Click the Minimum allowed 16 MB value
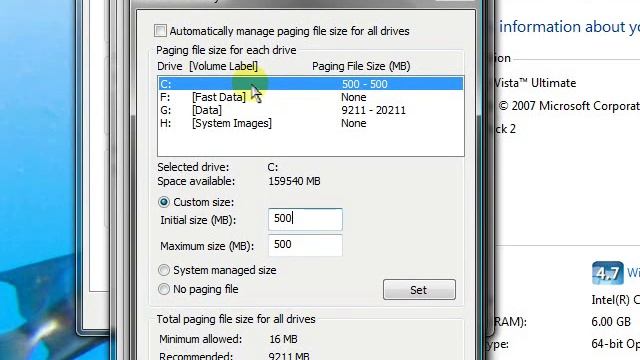This screenshot has height=360, width=640. tap(283, 339)
